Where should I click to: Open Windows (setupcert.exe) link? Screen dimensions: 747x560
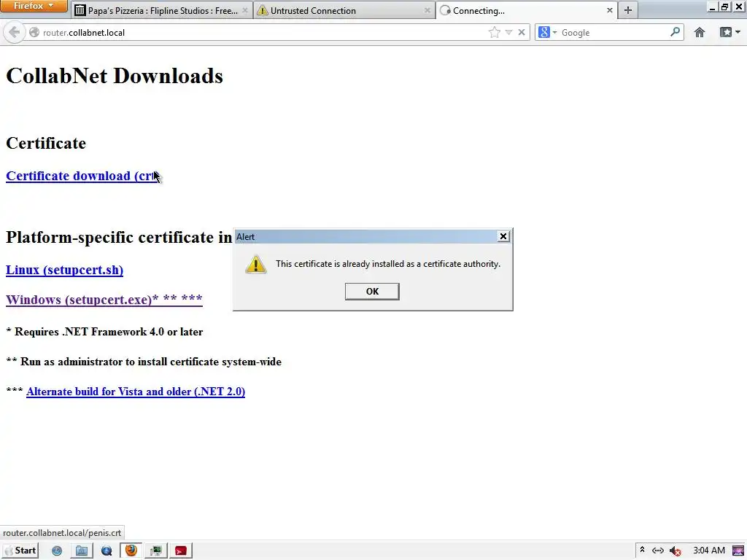[104, 300]
